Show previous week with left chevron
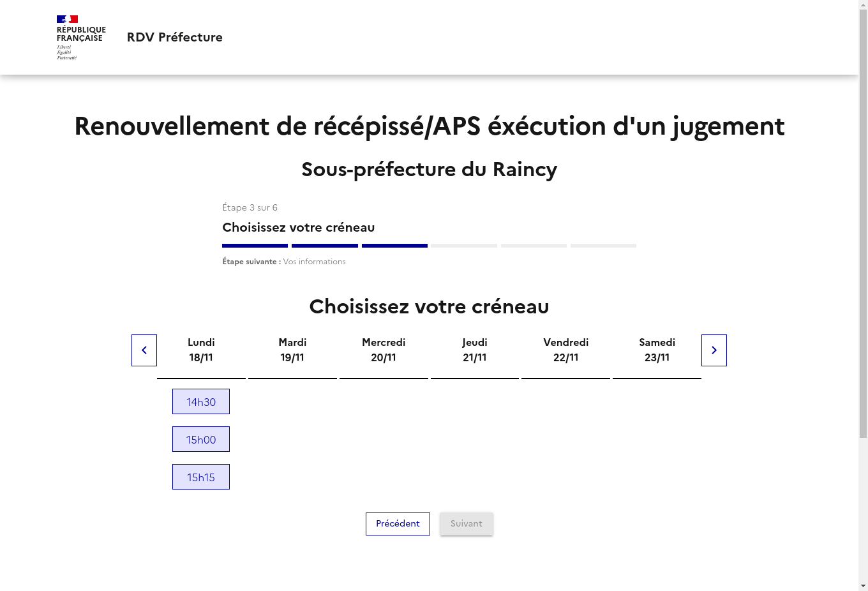Screen dimensions: 868x591 coord(144,350)
